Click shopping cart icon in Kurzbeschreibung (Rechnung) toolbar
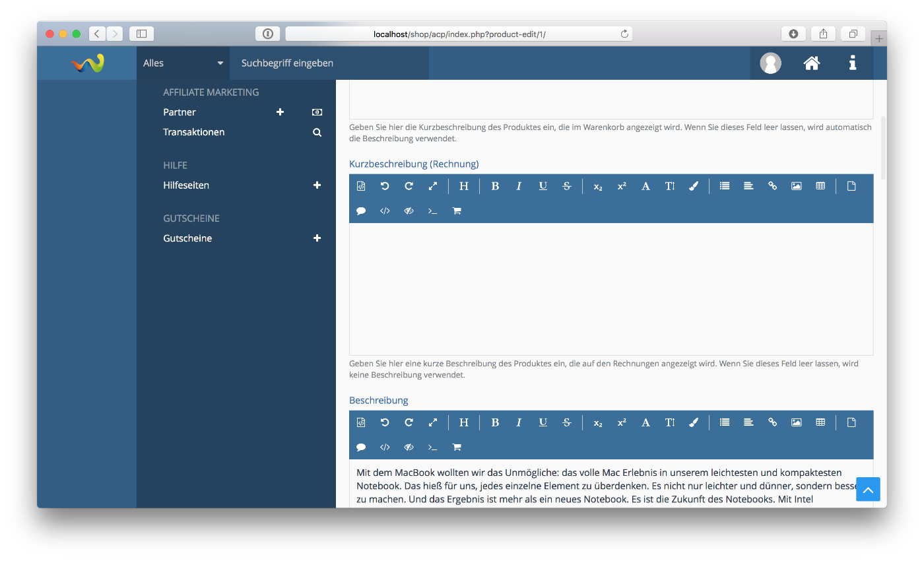Image resolution: width=924 pixels, height=561 pixels. [457, 211]
